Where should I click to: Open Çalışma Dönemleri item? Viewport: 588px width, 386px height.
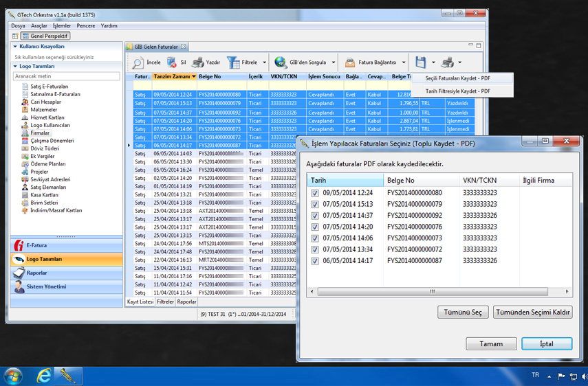[52, 141]
